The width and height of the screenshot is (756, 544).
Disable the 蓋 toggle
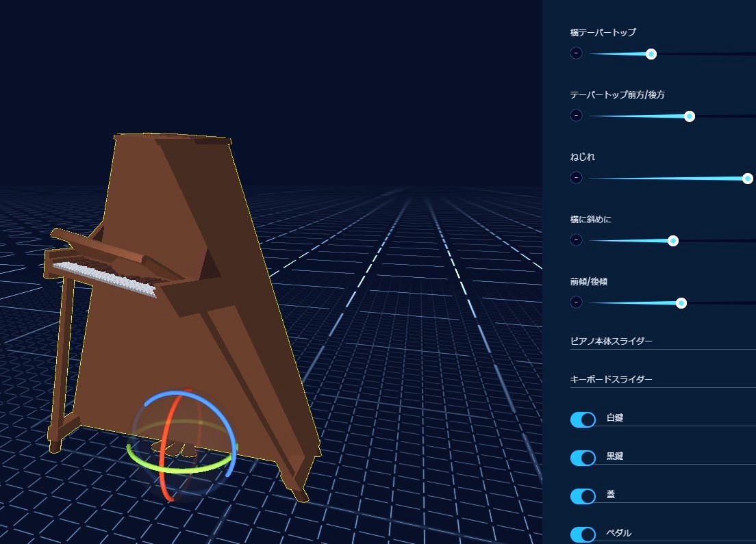[x=583, y=496]
